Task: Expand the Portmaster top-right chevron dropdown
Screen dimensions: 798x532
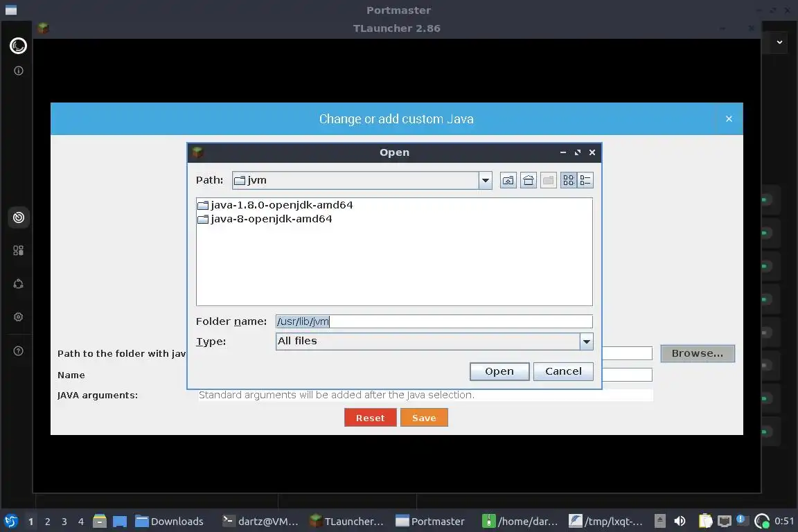Action: (779, 42)
